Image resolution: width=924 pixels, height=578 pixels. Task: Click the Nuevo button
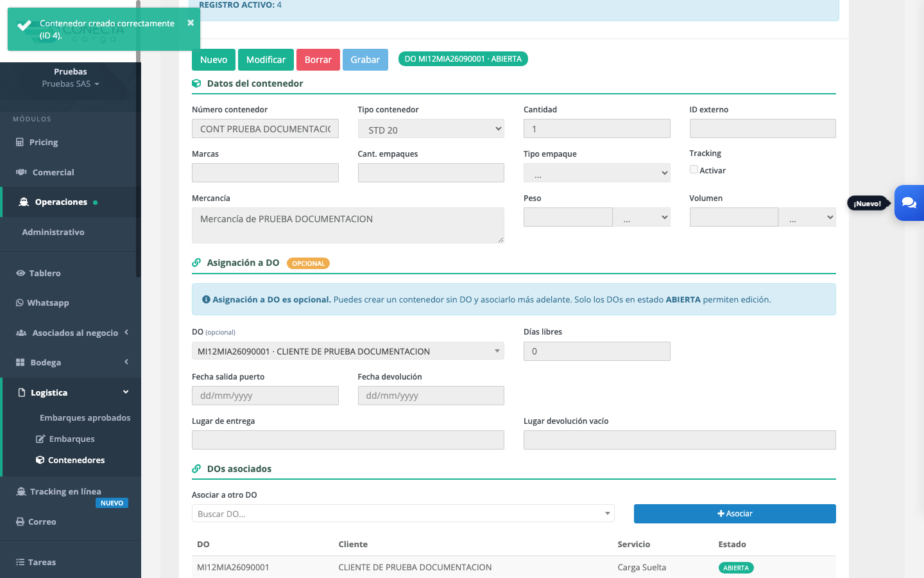214,60
